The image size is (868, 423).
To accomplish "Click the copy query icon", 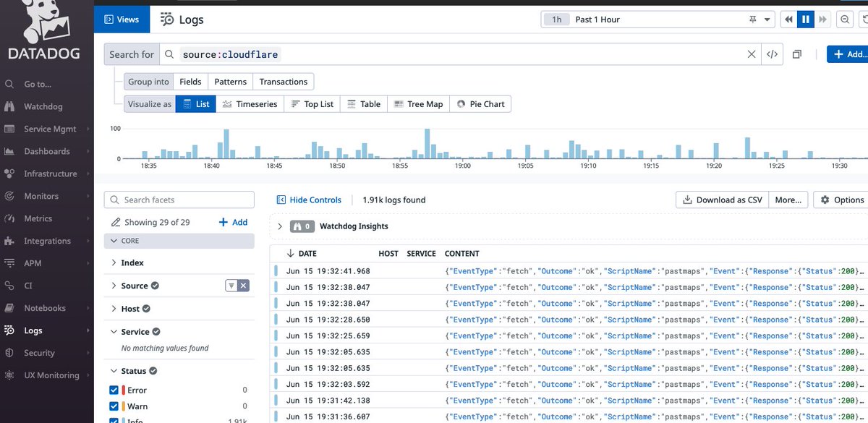I will click(x=797, y=54).
